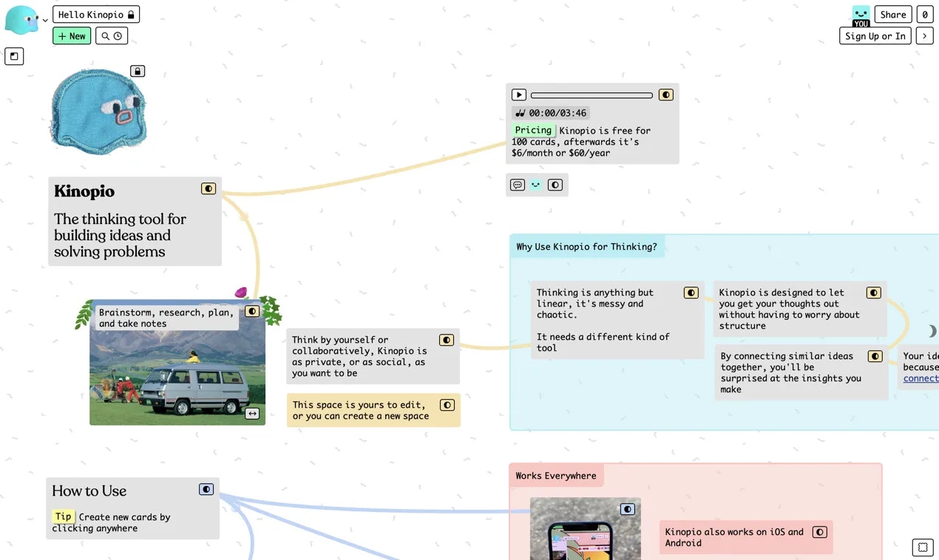Click connector on Brainstorm research plan card
Screen dimensions: 939x560
(252, 311)
